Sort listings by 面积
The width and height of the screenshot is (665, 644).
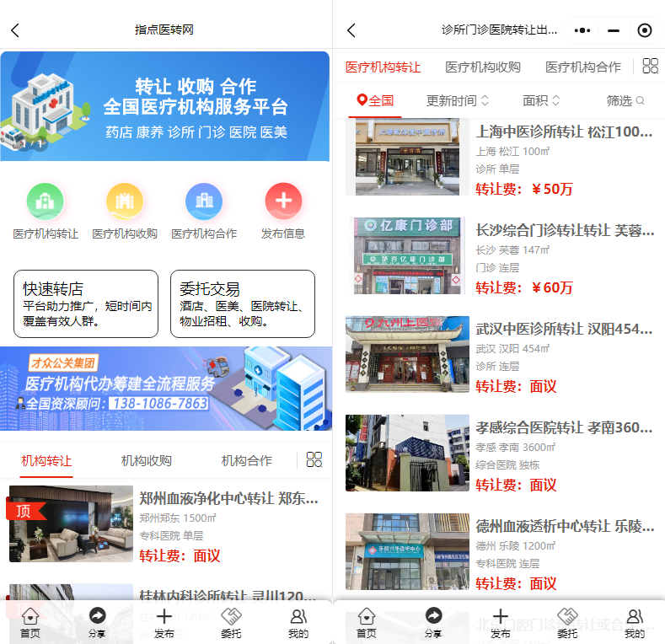pos(541,100)
